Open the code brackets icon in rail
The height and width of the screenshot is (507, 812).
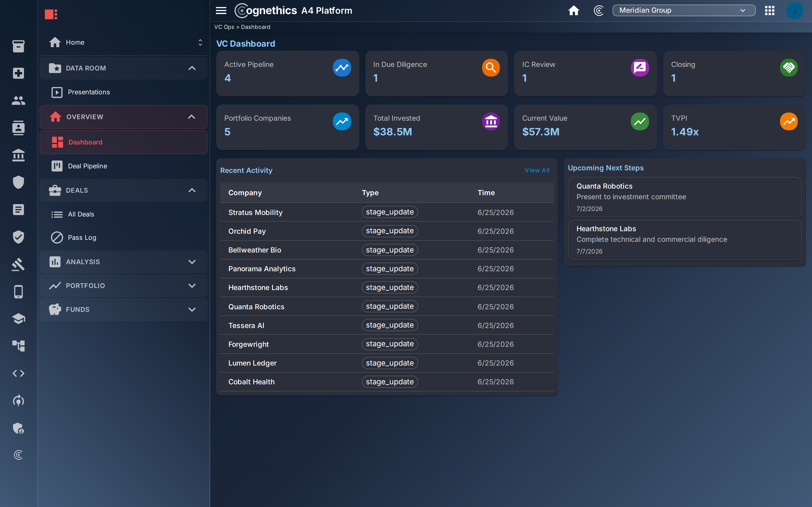19,373
